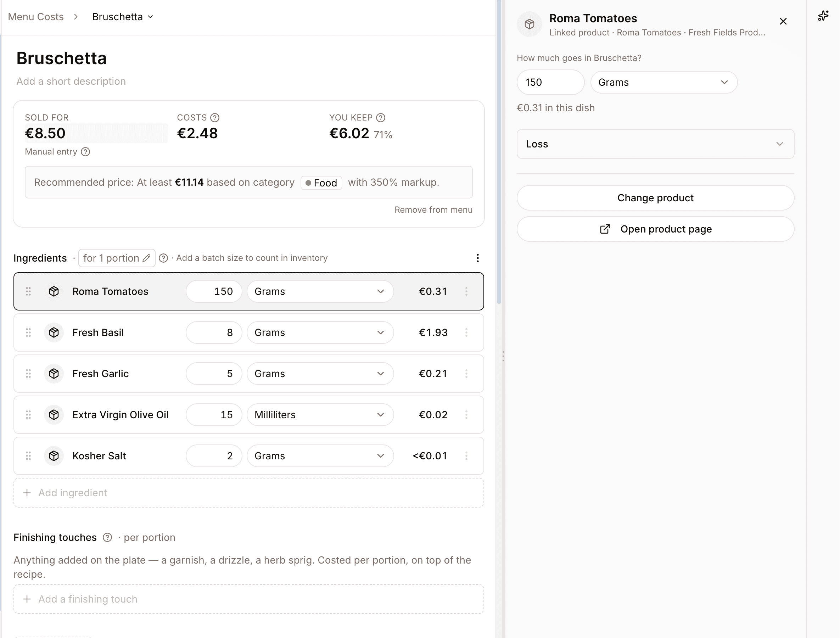Click the Roma Tomatoes quantity field 150 in list
This screenshot has height=638, width=840.
[x=214, y=292]
